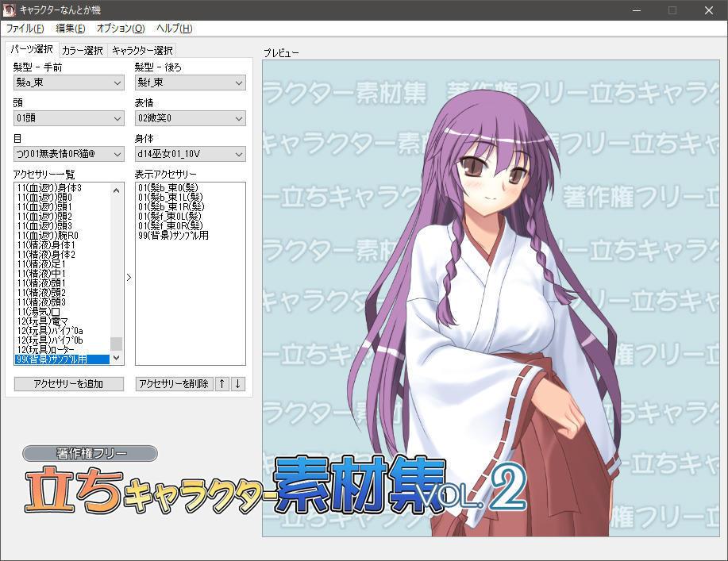Switch to the キャラクター選択 tab
This screenshot has height=561, width=728.
coord(143,50)
